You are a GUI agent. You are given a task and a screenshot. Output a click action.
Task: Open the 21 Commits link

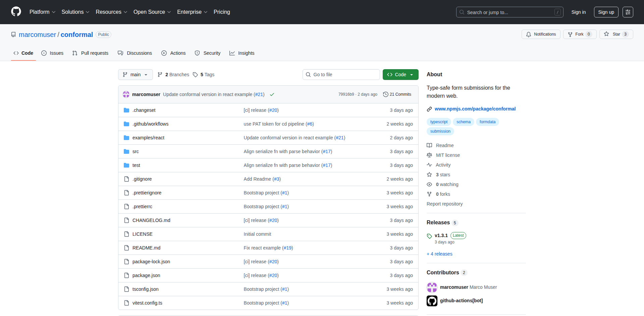(x=397, y=94)
